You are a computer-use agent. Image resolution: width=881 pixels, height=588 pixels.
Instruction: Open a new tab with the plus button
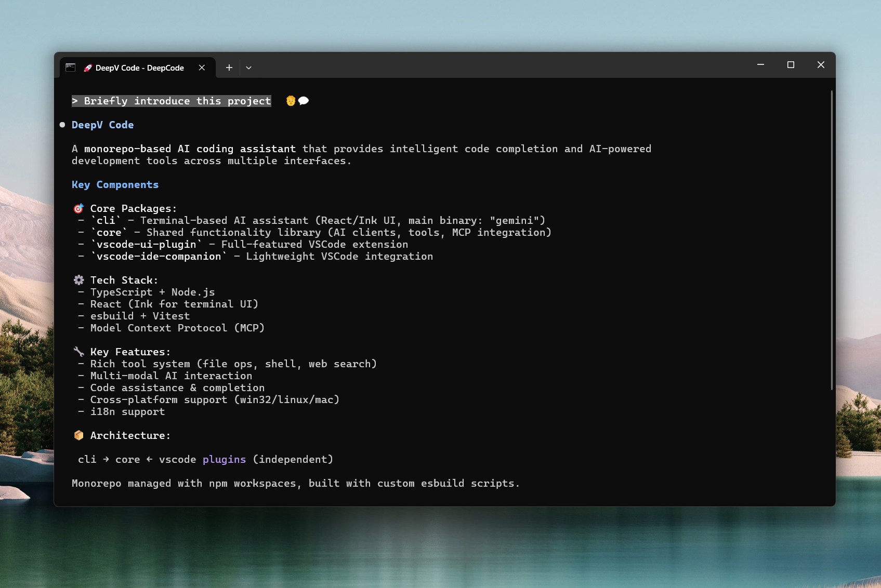(x=229, y=68)
